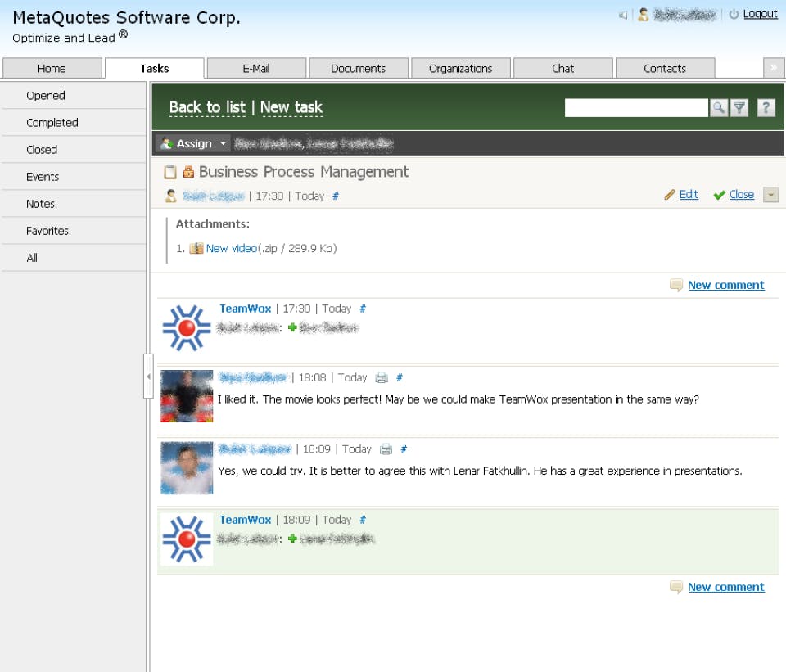
Task: Show Completed tasks in sidebar
Action: (x=74, y=123)
